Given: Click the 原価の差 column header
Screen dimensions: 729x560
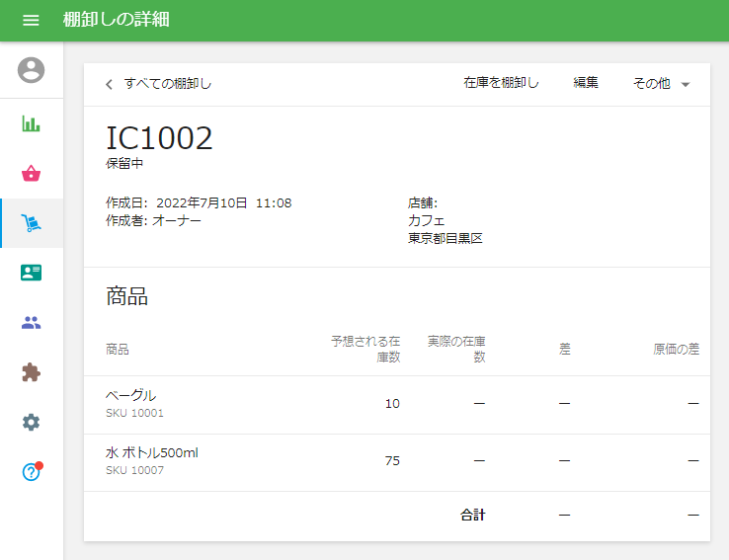Looking at the screenshot, I should coord(676,349).
